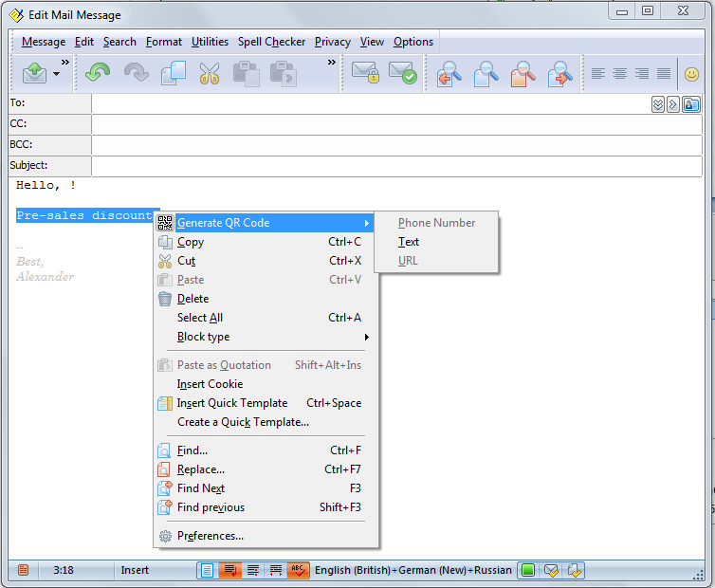Click Preferences... in the context menu

point(210,536)
